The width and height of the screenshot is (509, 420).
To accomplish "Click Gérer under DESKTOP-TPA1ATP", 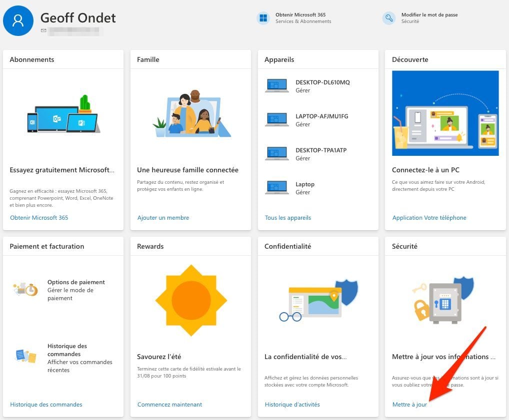I will [302, 159].
